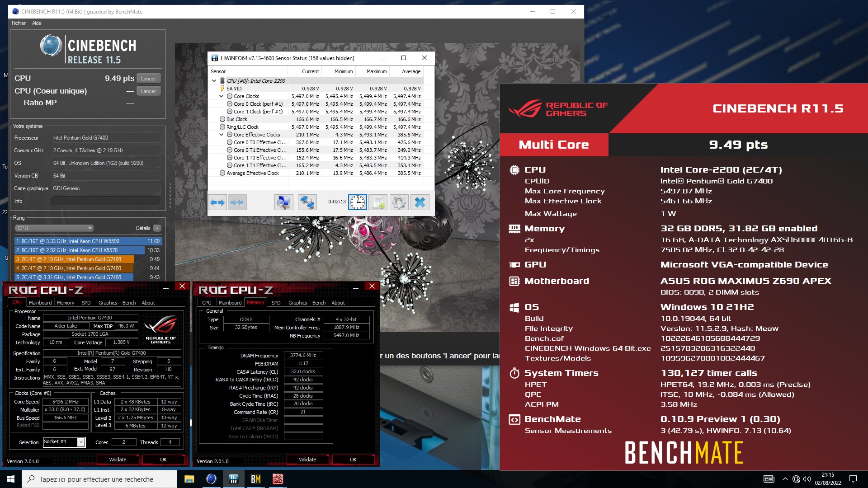Open Cinebench ranking CPU dropdown
Image resolution: width=868 pixels, height=488 pixels.
(x=54, y=228)
